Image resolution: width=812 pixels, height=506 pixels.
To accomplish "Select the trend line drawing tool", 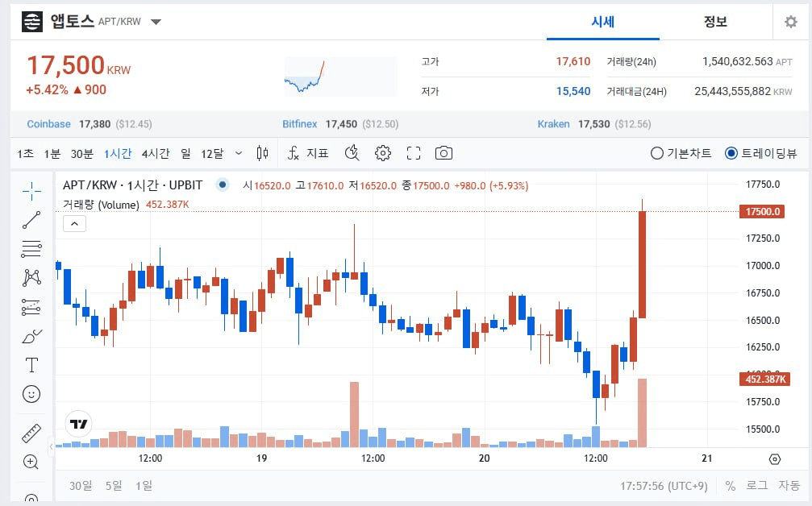I will pos(31,220).
